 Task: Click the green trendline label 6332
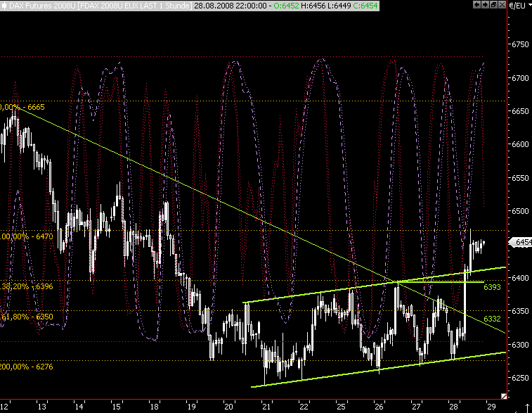coord(492,319)
